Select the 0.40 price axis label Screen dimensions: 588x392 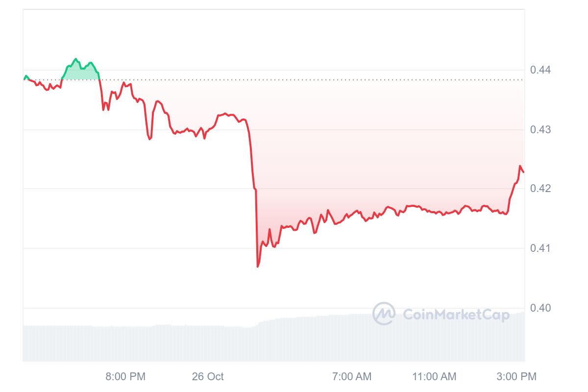541,308
